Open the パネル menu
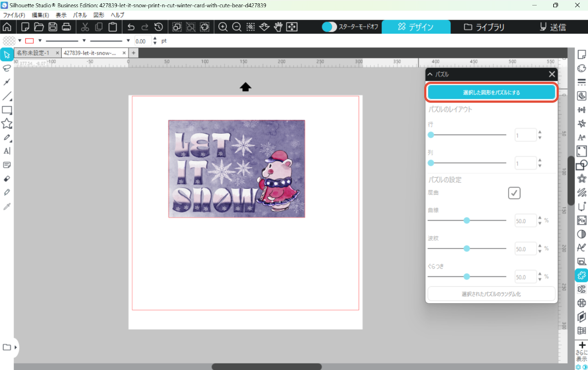Viewport: 588px width, 370px height. (80, 15)
